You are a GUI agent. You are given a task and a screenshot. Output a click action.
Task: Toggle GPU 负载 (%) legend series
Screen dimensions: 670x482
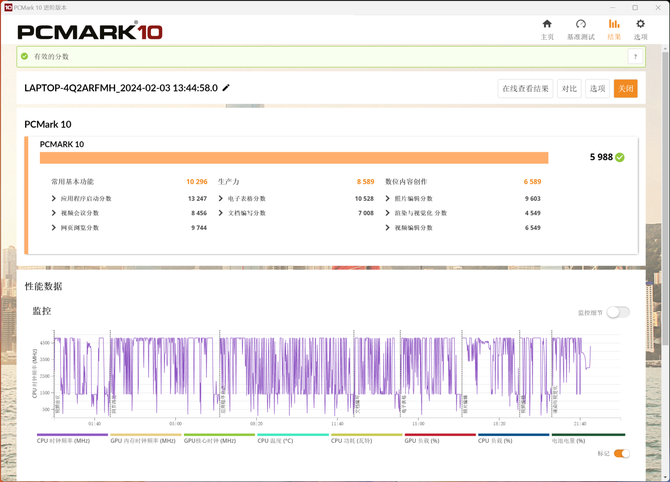click(440, 438)
